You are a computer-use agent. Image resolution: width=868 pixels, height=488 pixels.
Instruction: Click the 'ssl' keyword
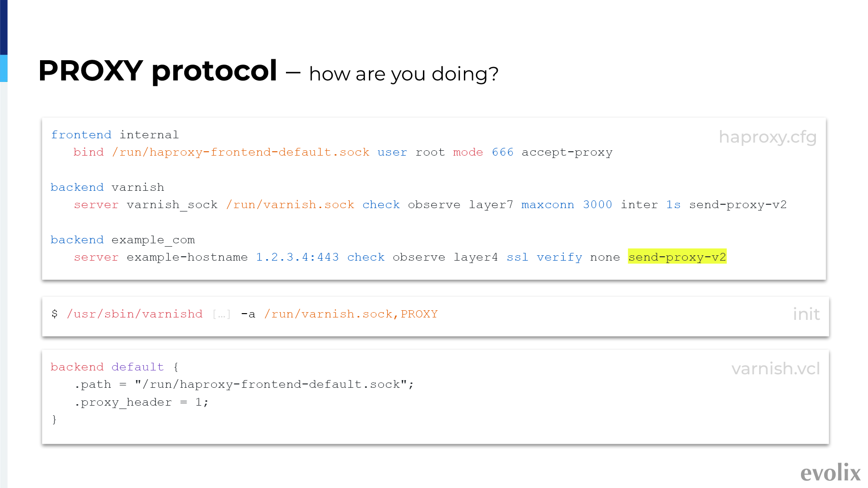517,257
